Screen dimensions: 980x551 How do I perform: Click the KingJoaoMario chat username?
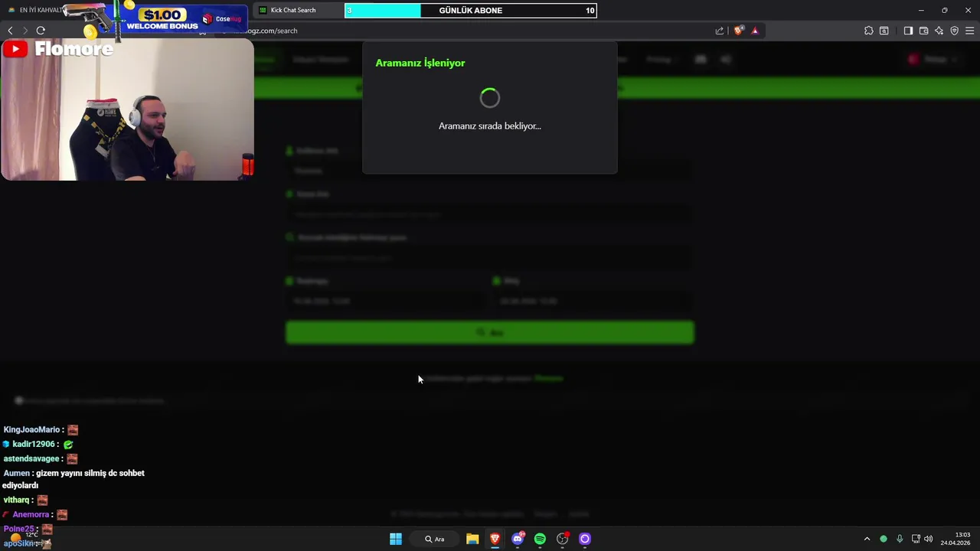pyautogui.click(x=31, y=430)
